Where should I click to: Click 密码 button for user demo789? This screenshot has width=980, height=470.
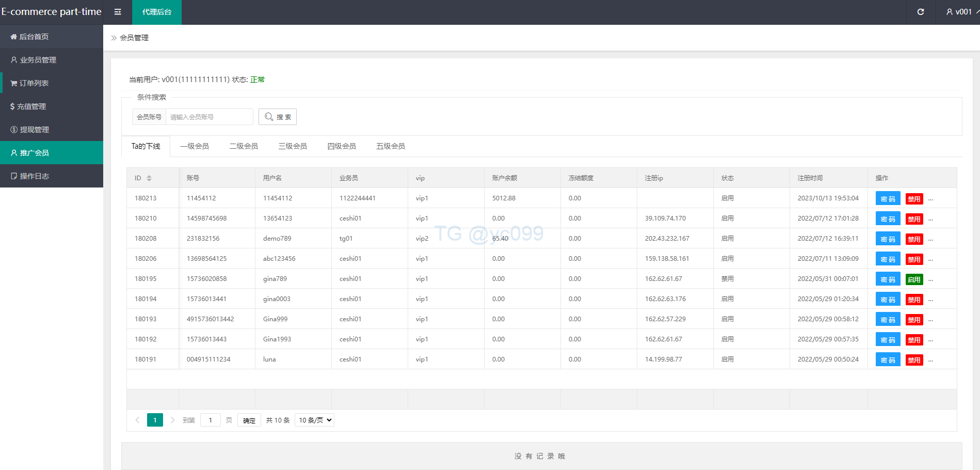click(x=888, y=239)
